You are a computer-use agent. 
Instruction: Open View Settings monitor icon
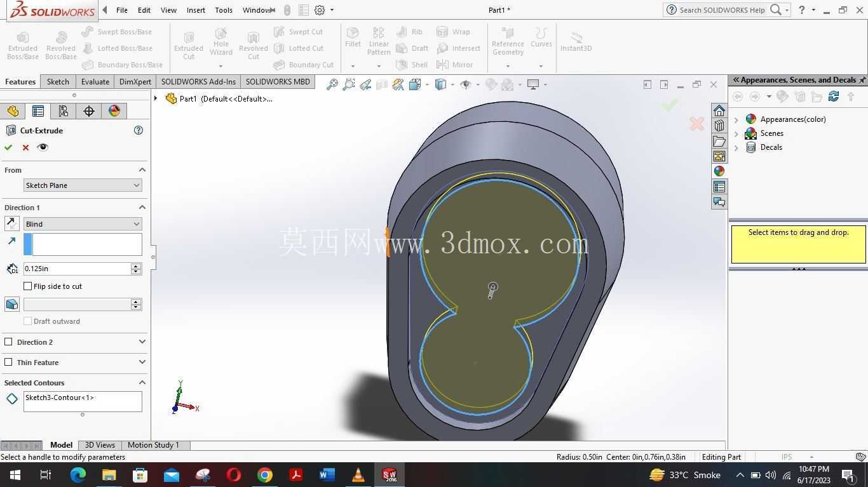point(533,84)
